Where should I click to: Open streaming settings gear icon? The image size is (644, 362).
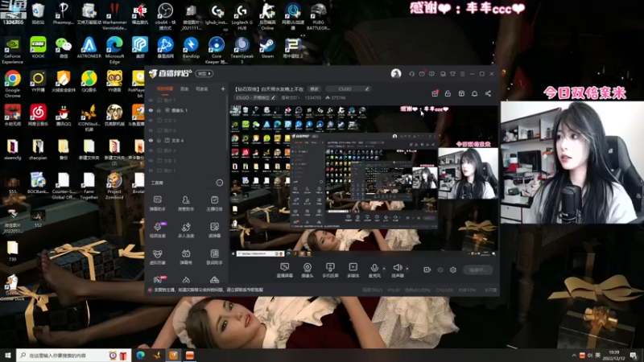coord(453,269)
